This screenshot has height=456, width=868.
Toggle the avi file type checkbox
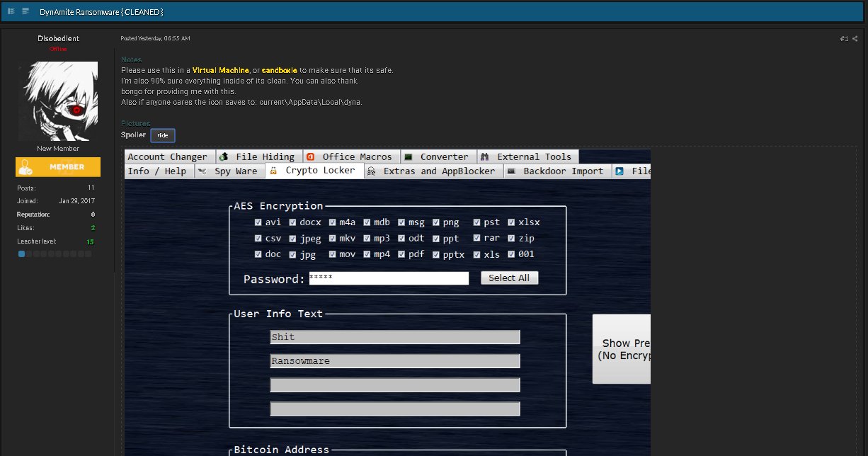coord(258,222)
